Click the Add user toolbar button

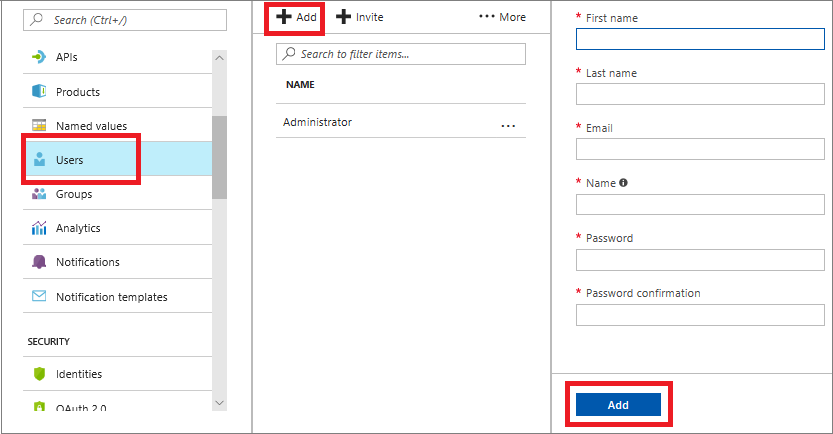point(297,17)
